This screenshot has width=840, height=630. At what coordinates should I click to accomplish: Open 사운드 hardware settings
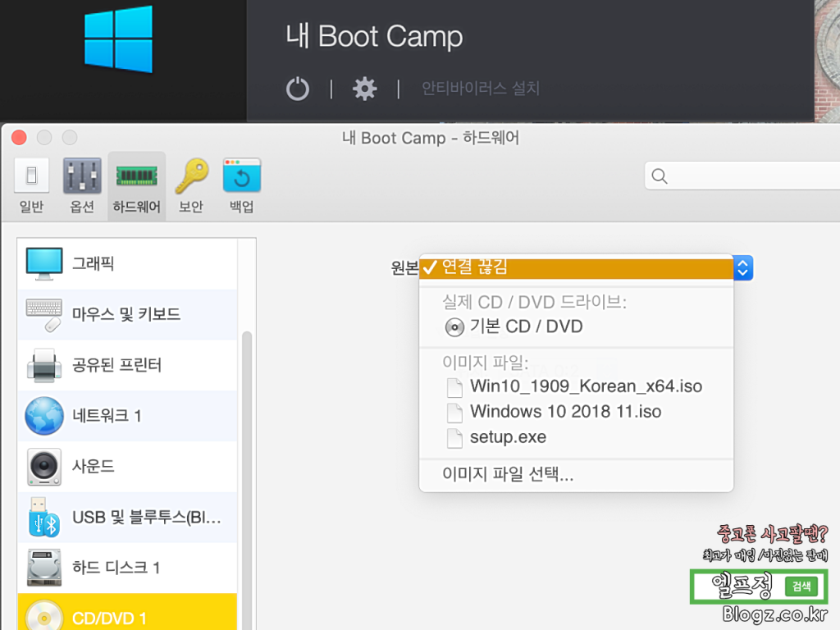click(127, 466)
